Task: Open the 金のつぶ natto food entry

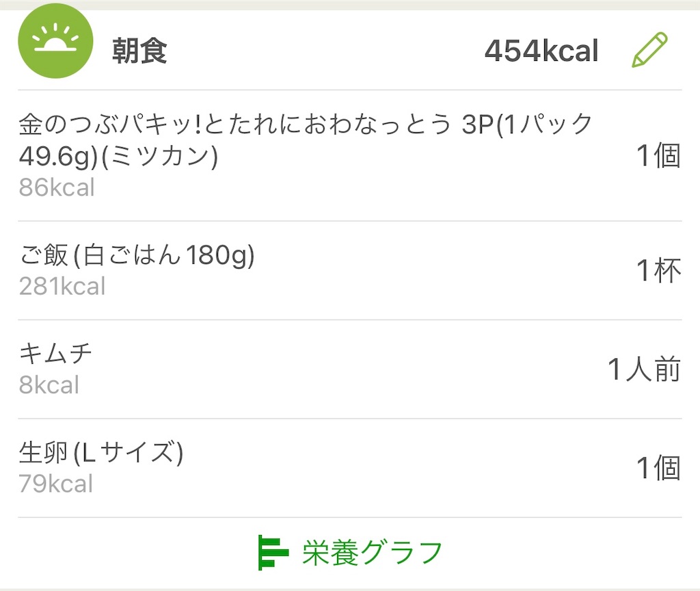Action: 350,155
